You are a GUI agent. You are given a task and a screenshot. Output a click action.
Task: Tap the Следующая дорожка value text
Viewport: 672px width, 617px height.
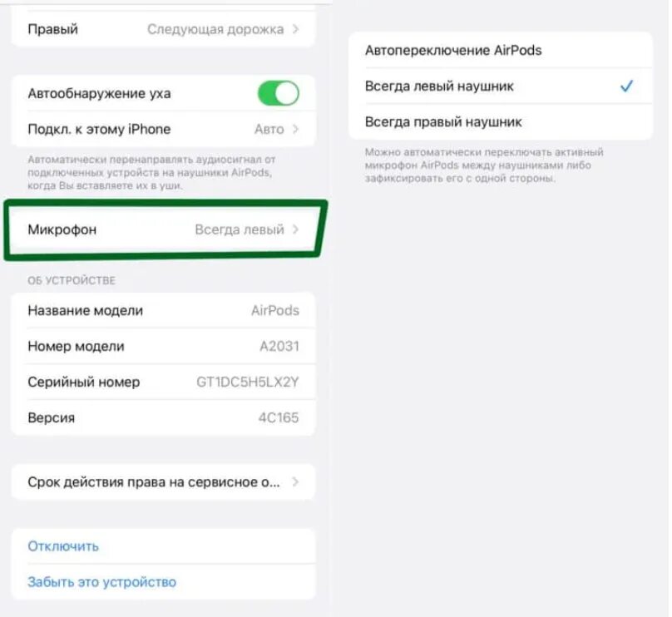click(215, 29)
